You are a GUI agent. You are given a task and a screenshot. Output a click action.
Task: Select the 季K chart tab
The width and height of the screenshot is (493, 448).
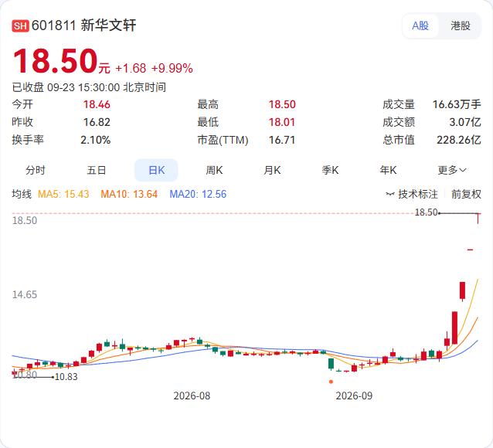pos(330,170)
